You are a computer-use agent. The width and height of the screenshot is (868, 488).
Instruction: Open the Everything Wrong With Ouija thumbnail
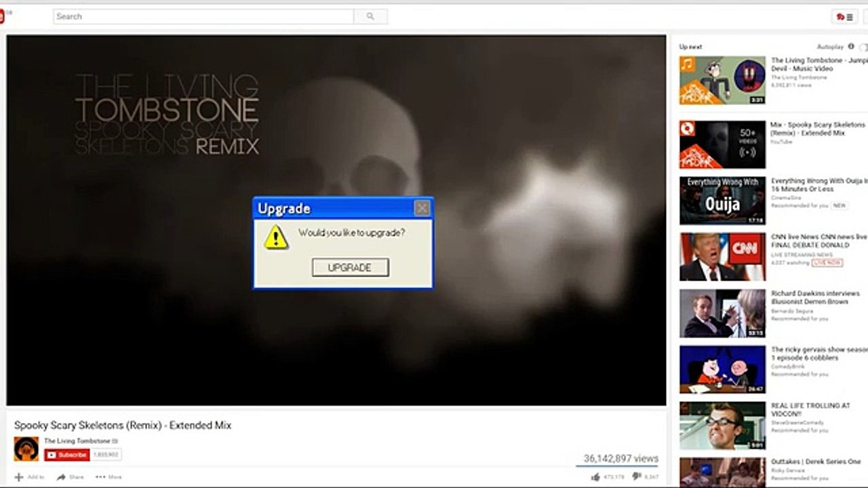(x=722, y=201)
